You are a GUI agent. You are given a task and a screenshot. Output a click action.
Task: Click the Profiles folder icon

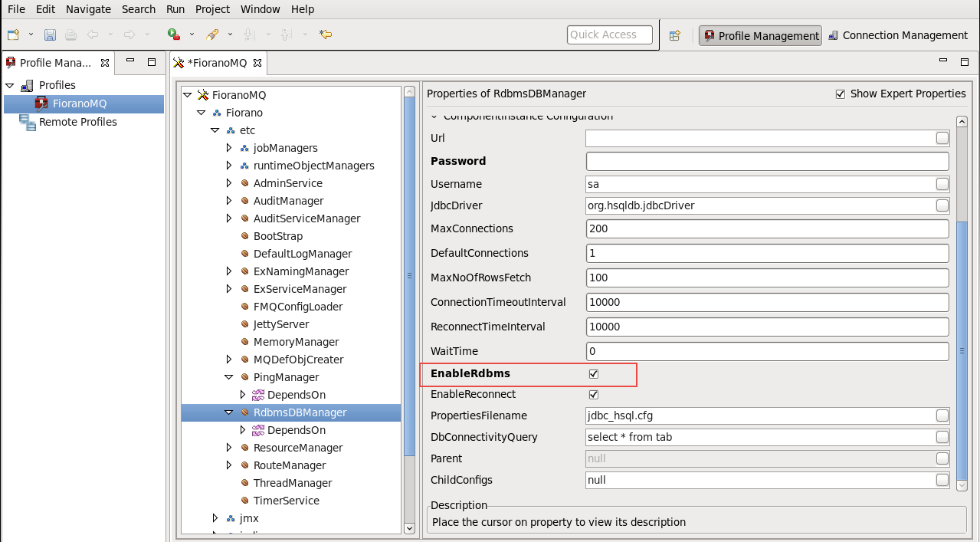27,85
